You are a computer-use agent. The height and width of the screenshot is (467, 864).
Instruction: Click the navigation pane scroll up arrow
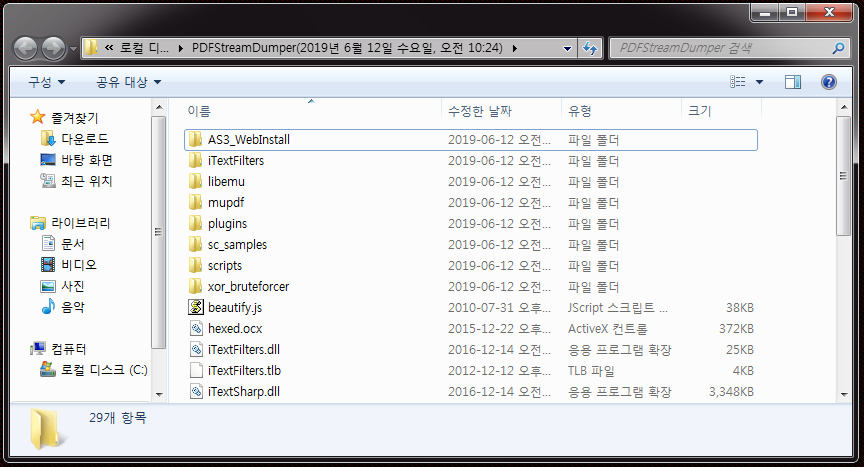coord(159,107)
